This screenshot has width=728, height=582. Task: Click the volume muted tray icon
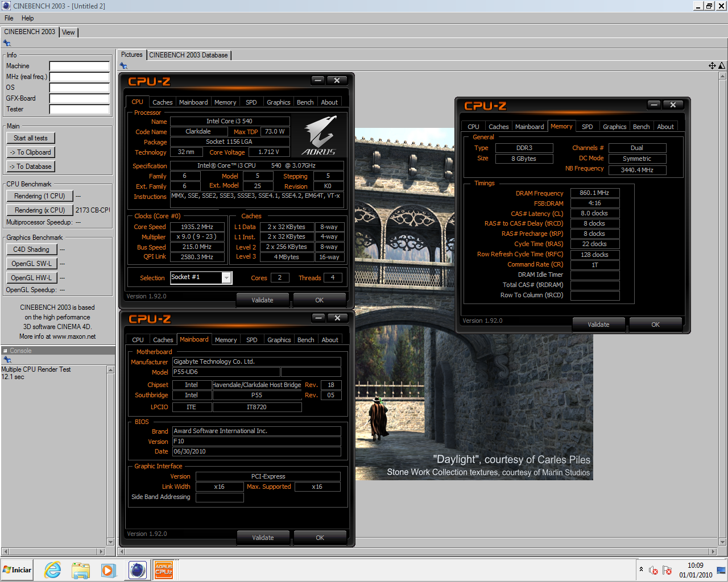(653, 570)
